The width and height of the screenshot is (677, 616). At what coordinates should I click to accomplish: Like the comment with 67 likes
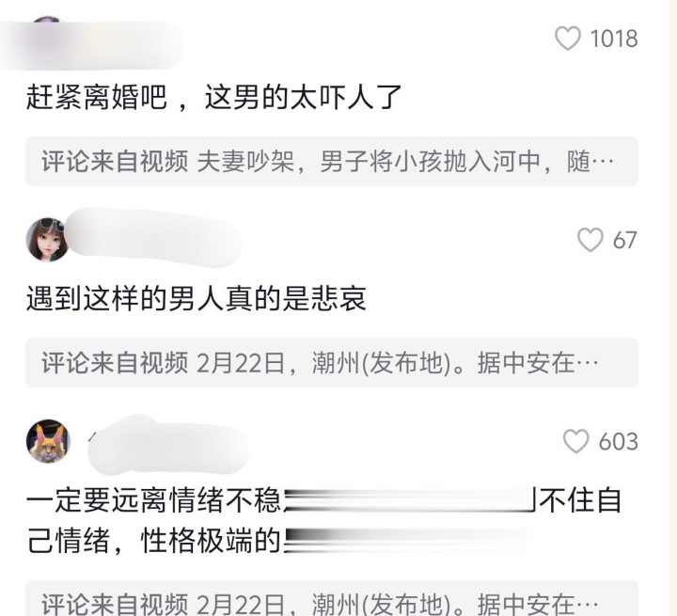click(590, 240)
